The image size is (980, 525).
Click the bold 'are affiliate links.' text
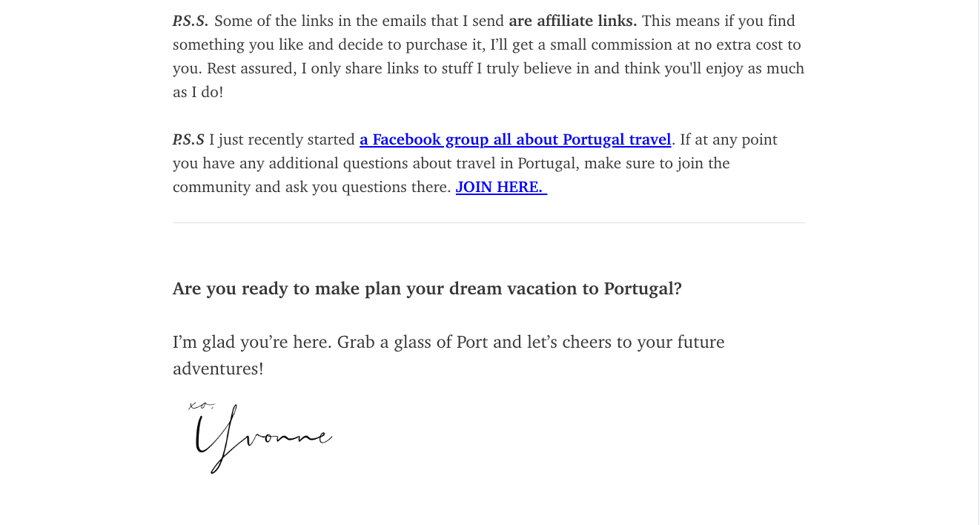point(572,21)
